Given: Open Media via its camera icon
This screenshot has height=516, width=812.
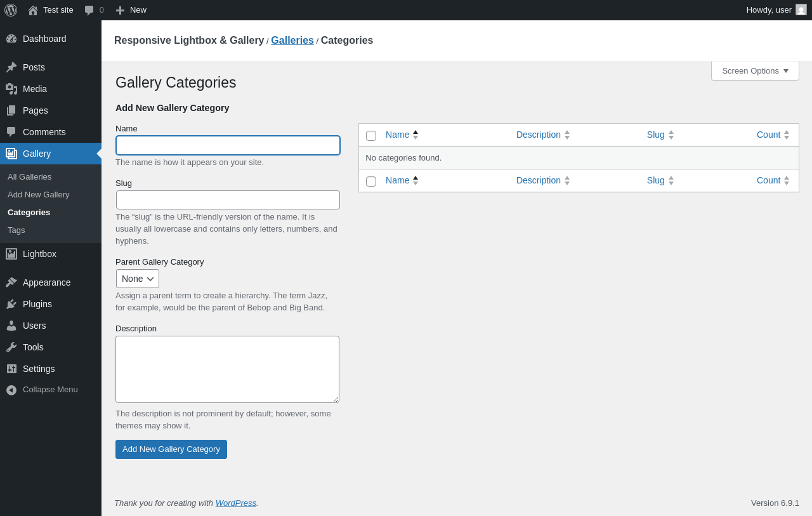Looking at the screenshot, I should tap(11, 89).
